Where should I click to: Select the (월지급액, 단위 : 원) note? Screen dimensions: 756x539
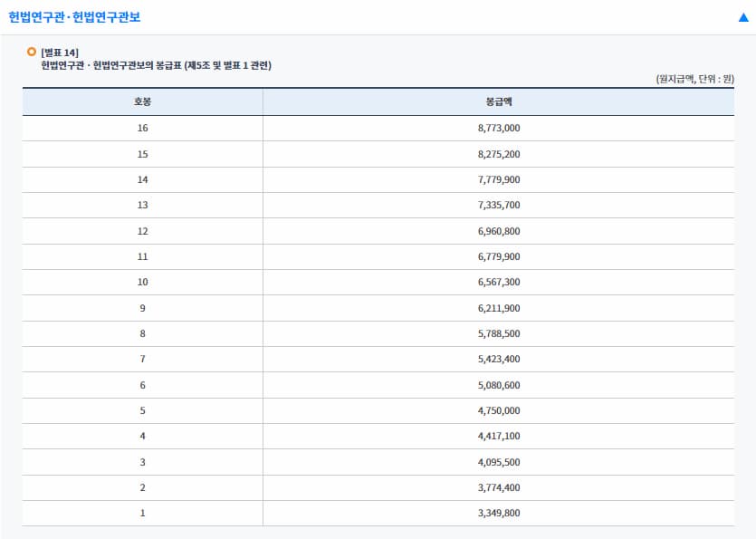click(x=694, y=79)
